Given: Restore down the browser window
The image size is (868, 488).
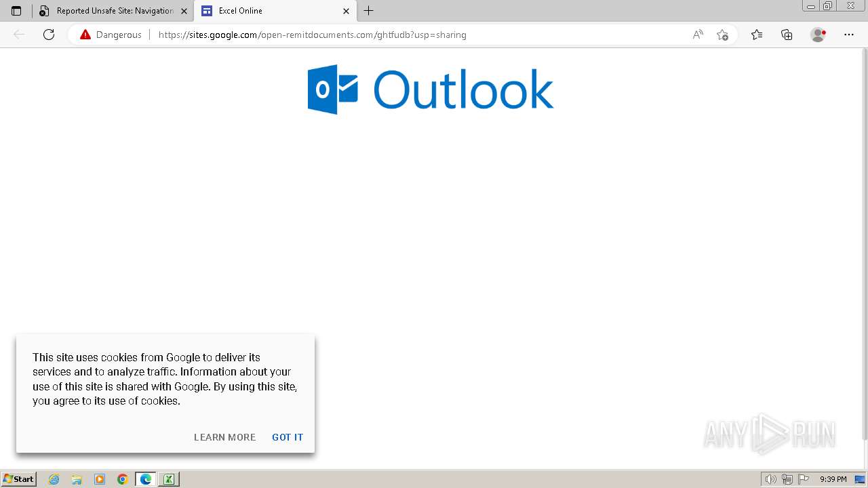Looking at the screenshot, I should coord(828,6).
